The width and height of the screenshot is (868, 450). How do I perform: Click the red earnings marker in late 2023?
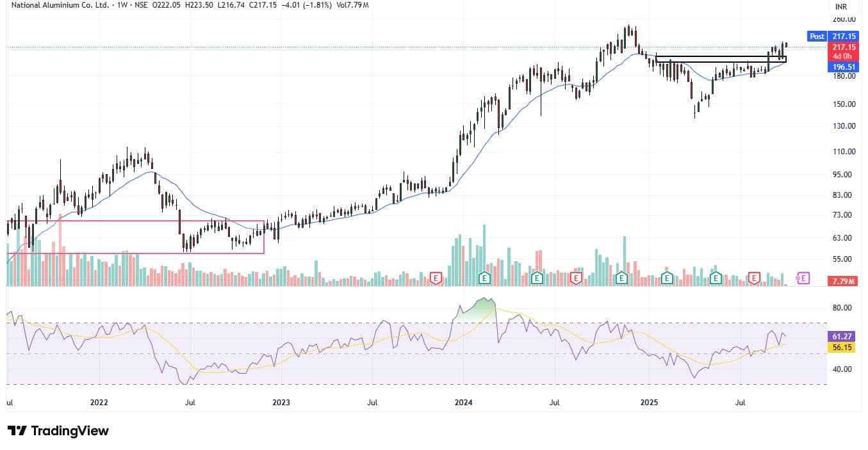(437, 278)
